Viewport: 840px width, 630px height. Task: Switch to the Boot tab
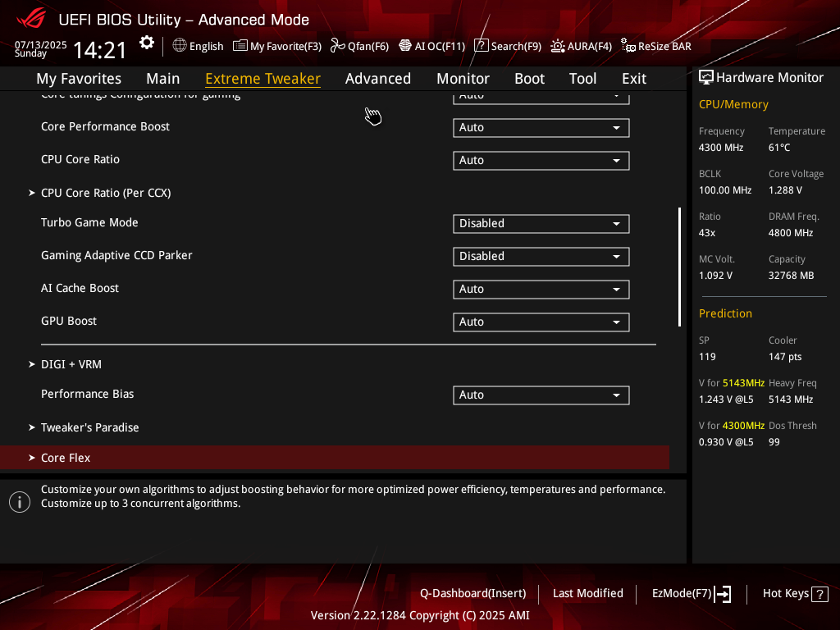click(x=529, y=79)
